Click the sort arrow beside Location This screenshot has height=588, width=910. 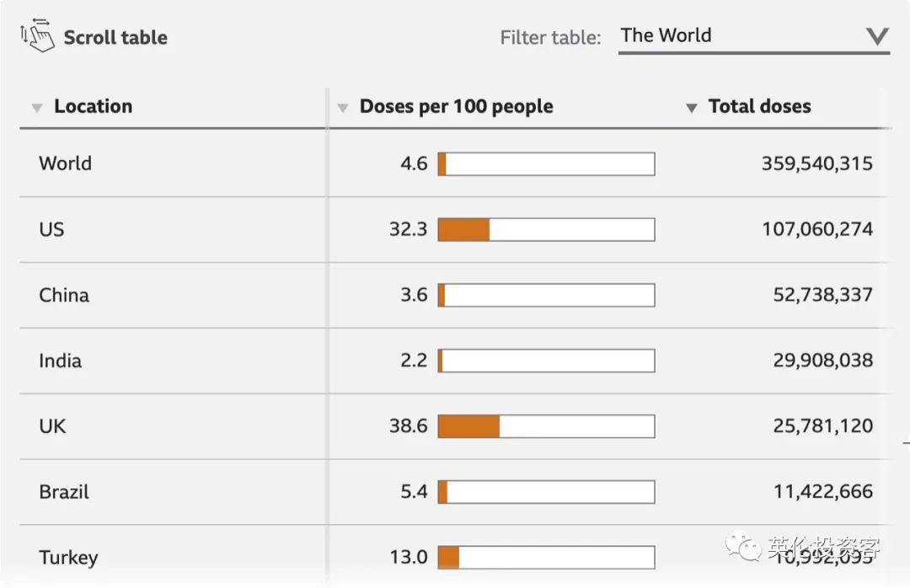click(x=37, y=108)
